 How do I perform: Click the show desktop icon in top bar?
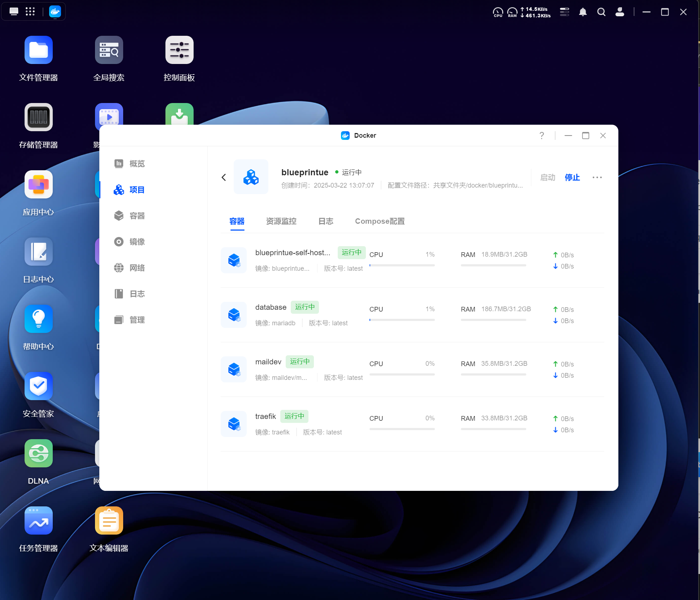click(x=14, y=12)
